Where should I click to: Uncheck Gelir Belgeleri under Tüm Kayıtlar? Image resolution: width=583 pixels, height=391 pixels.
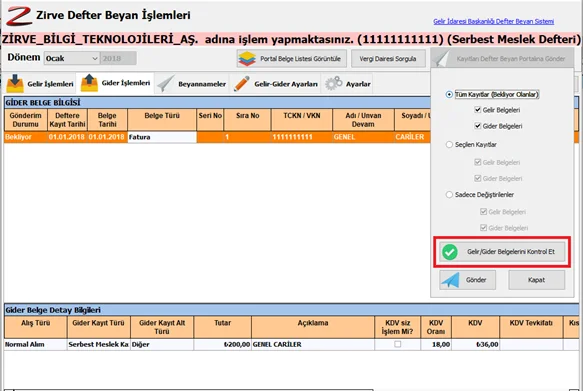click(478, 110)
